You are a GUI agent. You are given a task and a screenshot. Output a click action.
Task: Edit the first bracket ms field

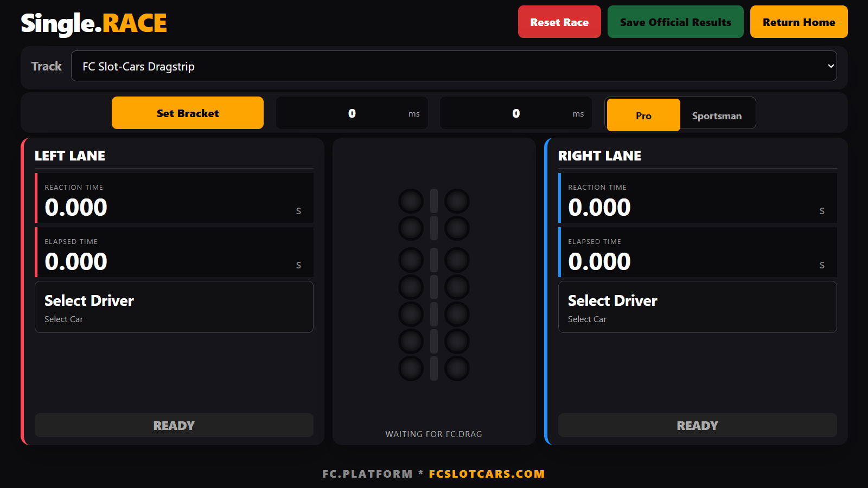coord(352,113)
